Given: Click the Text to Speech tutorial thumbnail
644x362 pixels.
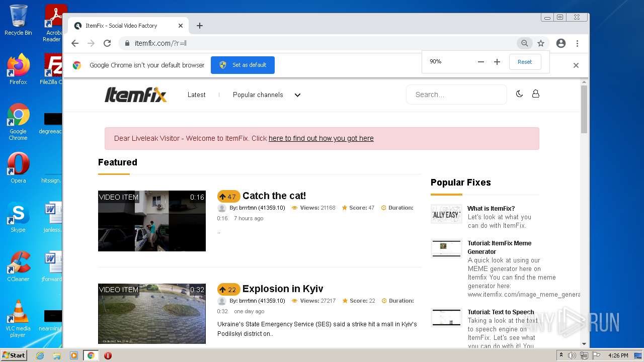Looking at the screenshot, I should [446, 317].
